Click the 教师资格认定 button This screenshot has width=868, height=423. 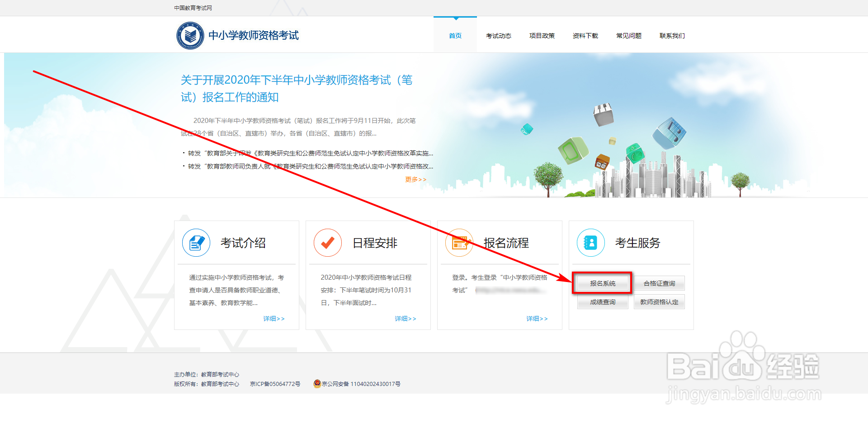coord(659,301)
